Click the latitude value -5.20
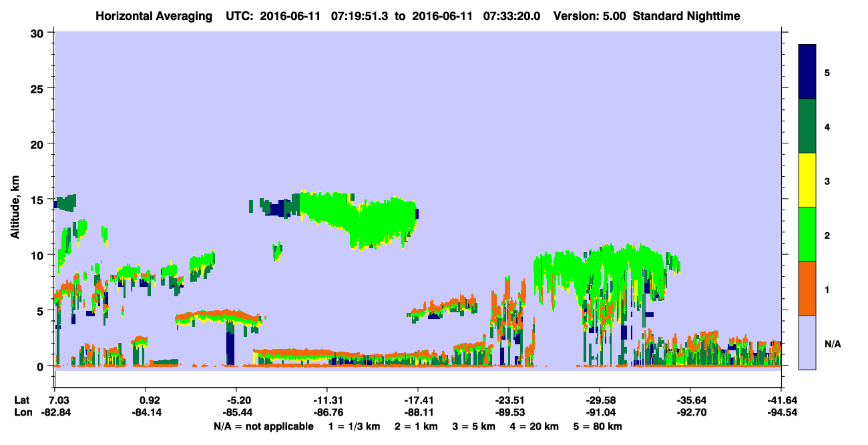 tap(238, 400)
